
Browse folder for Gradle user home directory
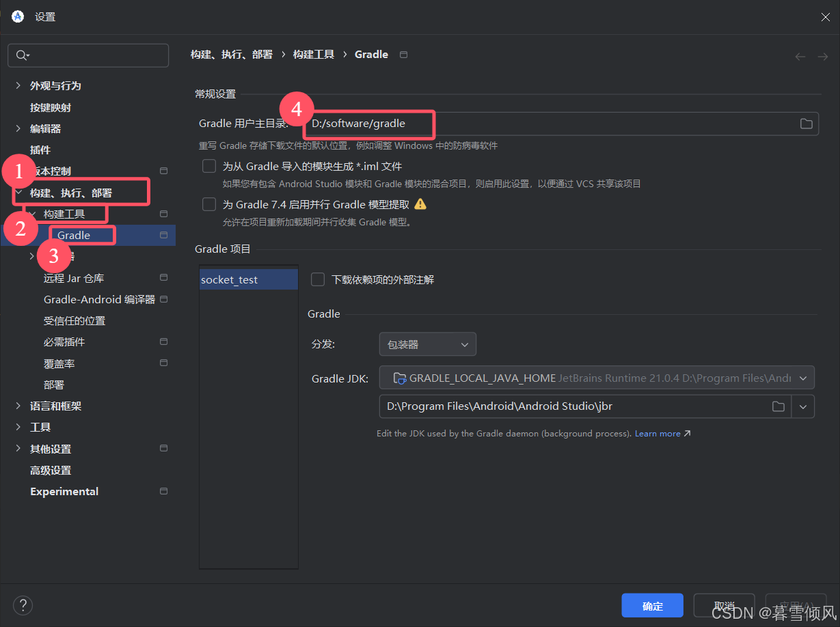807,124
